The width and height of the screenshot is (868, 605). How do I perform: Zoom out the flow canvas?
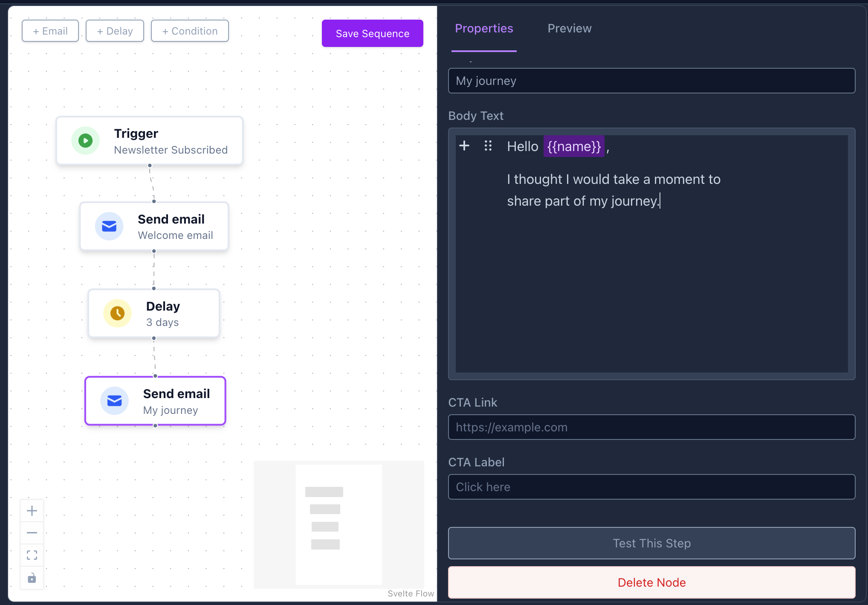(x=32, y=533)
